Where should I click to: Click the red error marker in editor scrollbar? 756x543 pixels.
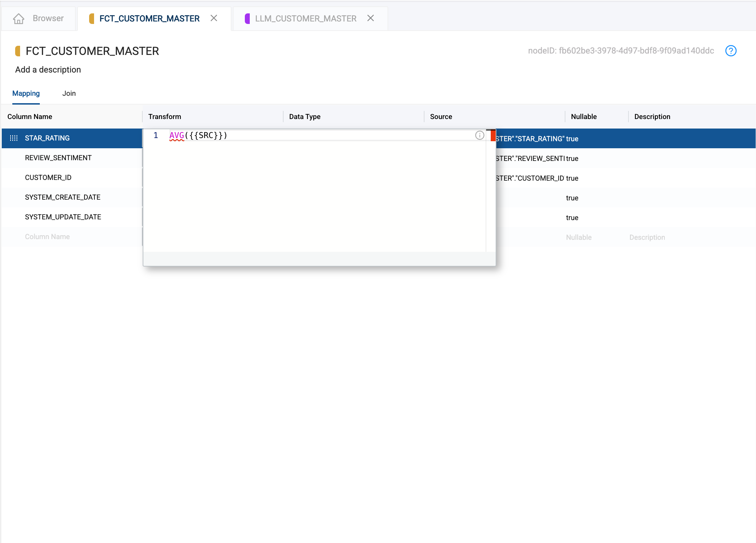click(493, 136)
